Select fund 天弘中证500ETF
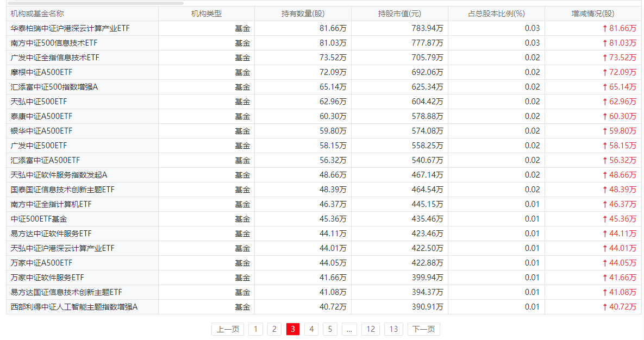Screen dimensions: 644x340 (x=39, y=102)
